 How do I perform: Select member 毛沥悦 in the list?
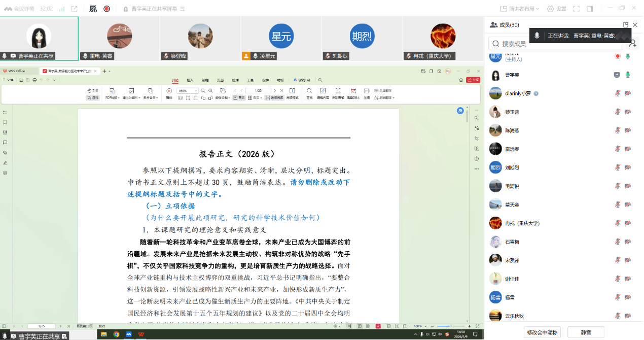[512, 186]
